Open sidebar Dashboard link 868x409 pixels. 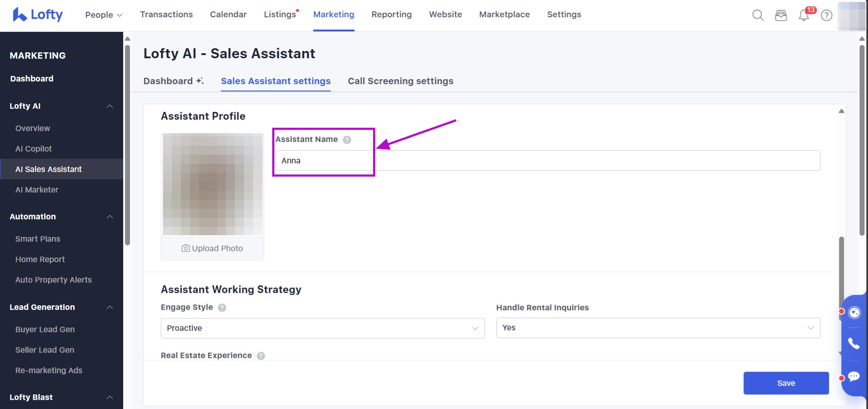click(32, 79)
